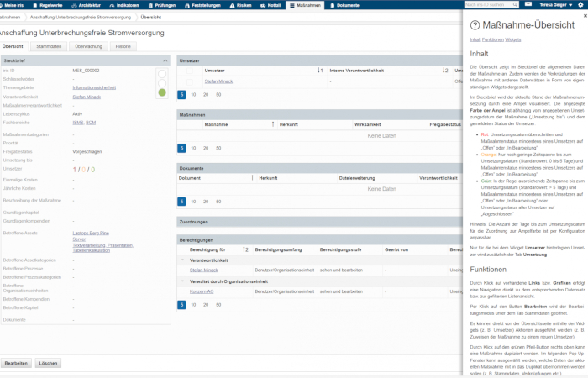Image resolution: width=588 pixels, height=378 pixels.
Task: Open the Informationssicherheit link in Steckbrief
Action: tap(95, 87)
